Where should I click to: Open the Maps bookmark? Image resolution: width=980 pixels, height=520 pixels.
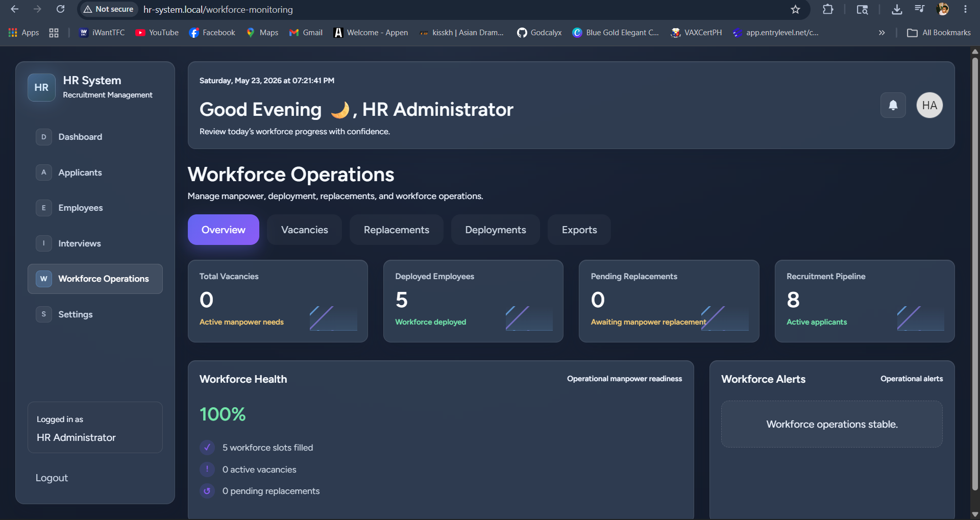(262, 33)
